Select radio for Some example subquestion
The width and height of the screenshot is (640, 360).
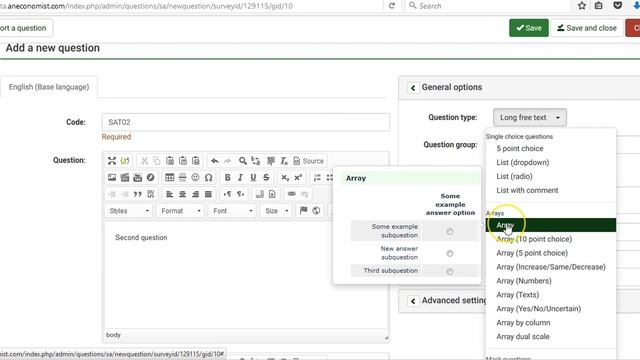pyautogui.click(x=450, y=231)
